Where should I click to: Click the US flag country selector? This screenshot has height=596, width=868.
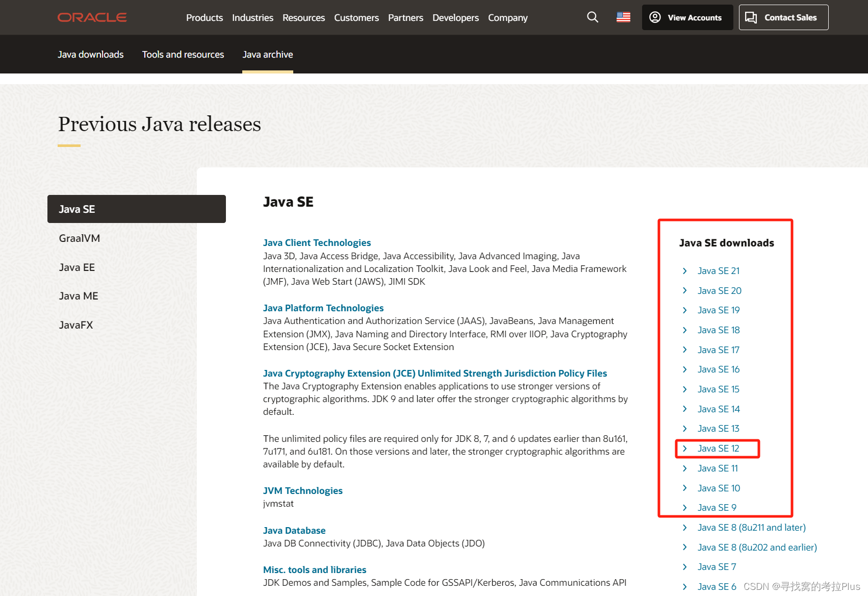pos(623,17)
